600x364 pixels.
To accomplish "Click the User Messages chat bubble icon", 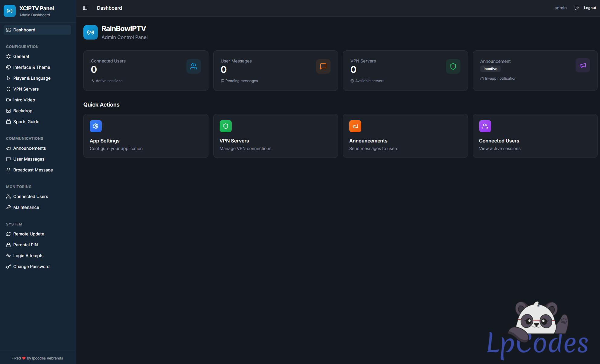I will (323, 66).
